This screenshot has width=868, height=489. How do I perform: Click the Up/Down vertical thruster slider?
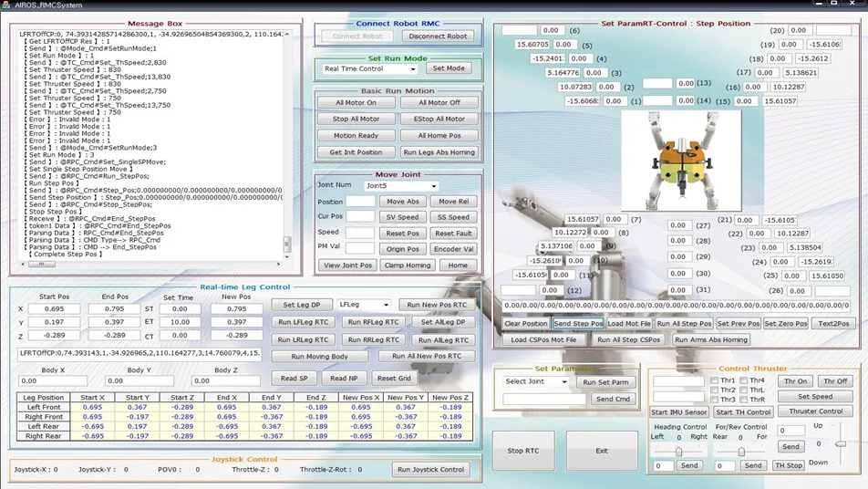(841, 443)
